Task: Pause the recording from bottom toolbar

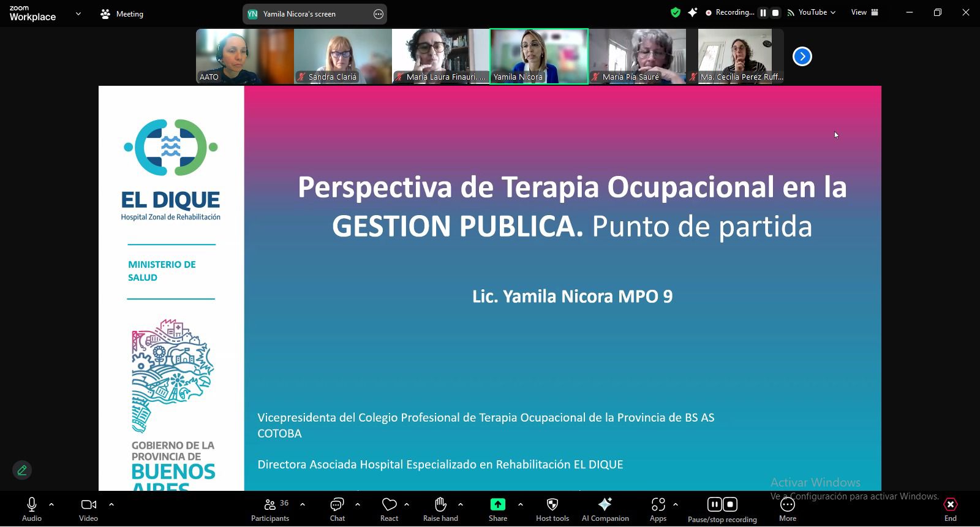Action: [715, 504]
